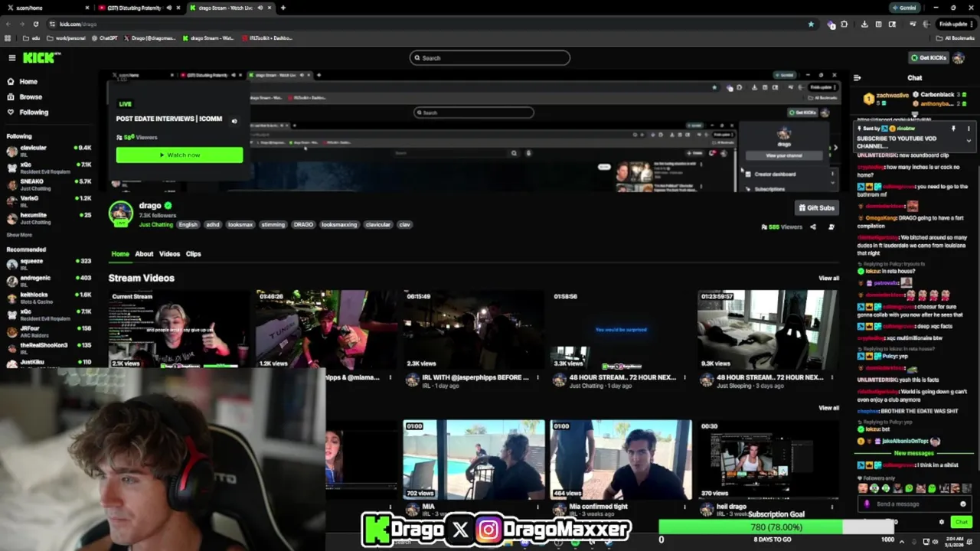Switch to the Videos tab
The image size is (980, 551).
[x=169, y=254]
